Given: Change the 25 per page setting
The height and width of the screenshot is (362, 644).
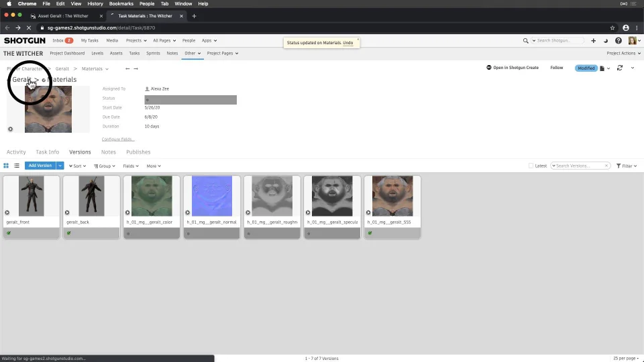Looking at the screenshot, I should [626, 358].
